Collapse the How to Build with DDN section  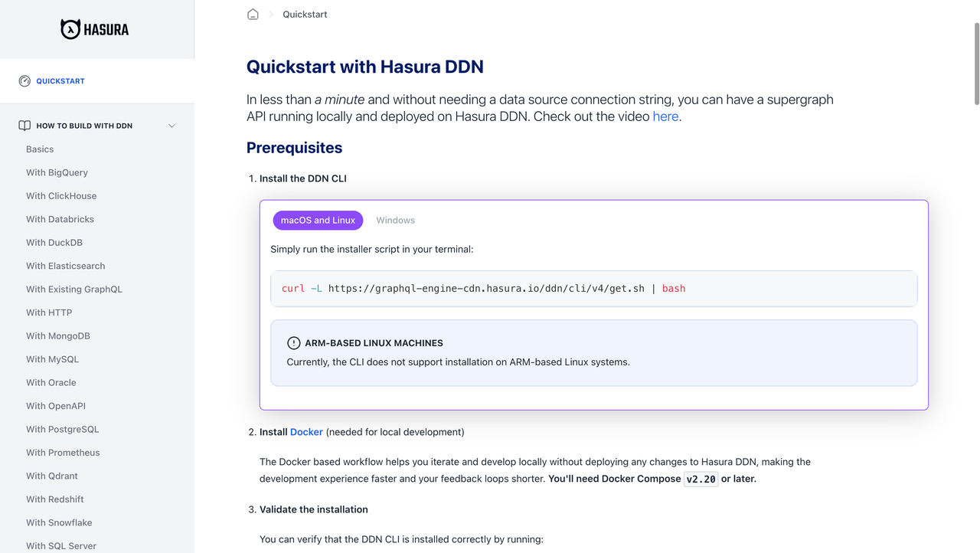click(x=171, y=126)
